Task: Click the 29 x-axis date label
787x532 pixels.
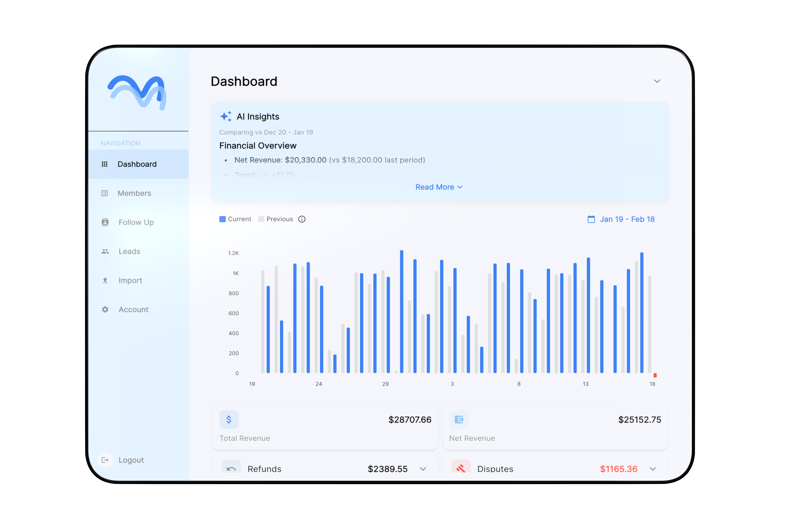Action: tap(385, 384)
